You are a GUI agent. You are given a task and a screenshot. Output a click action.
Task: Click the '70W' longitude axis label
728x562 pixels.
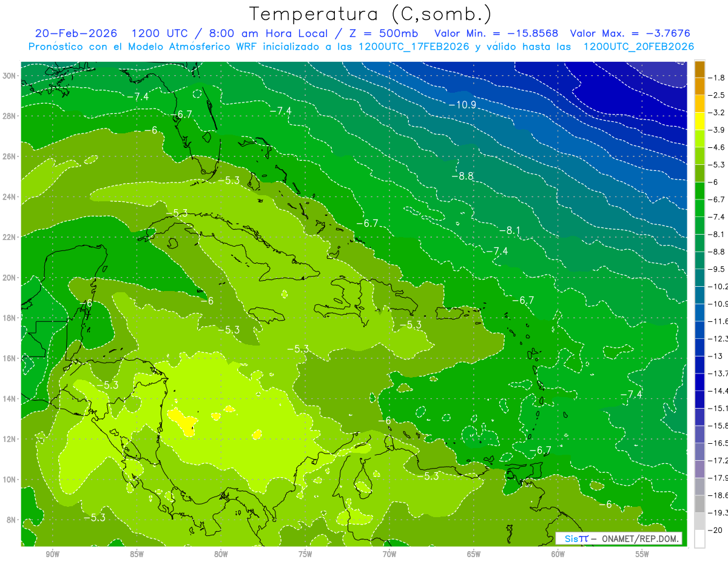389,554
